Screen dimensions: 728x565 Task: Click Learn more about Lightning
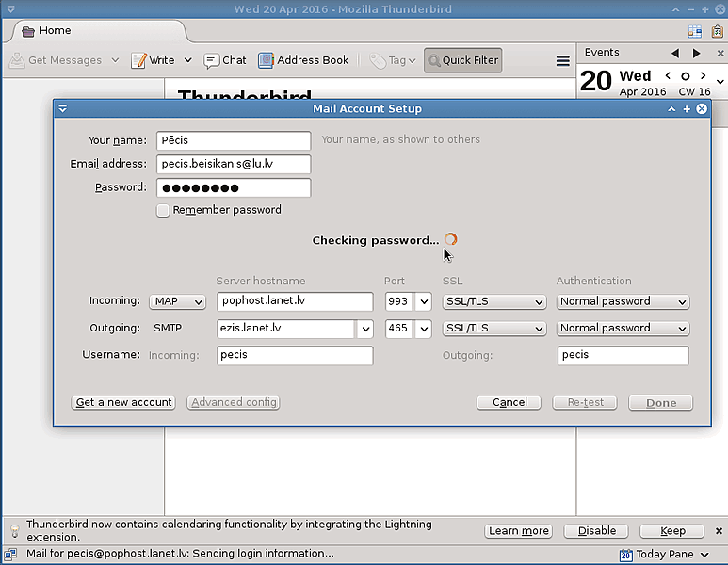[518, 531]
